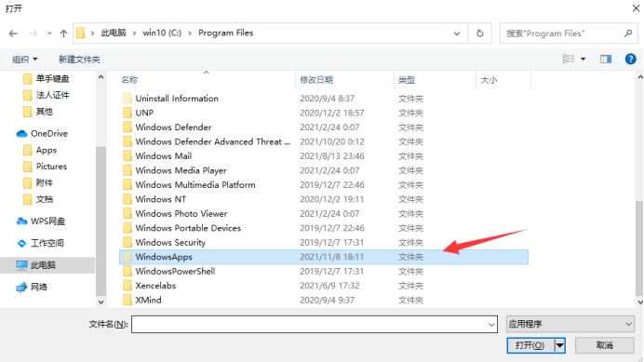
Task: Go up one folder level
Action: click(x=63, y=34)
